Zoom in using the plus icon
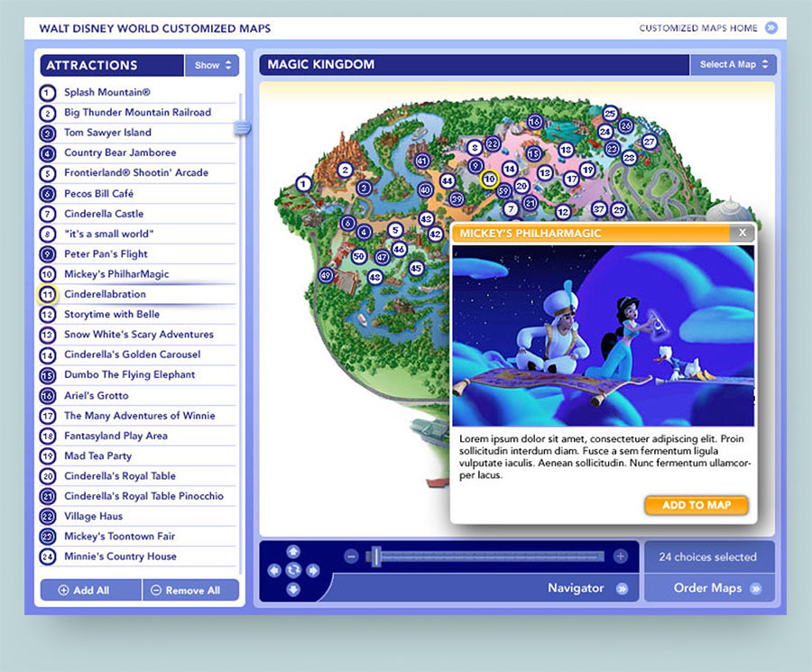The width and height of the screenshot is (812, 672). pos(620,557)
